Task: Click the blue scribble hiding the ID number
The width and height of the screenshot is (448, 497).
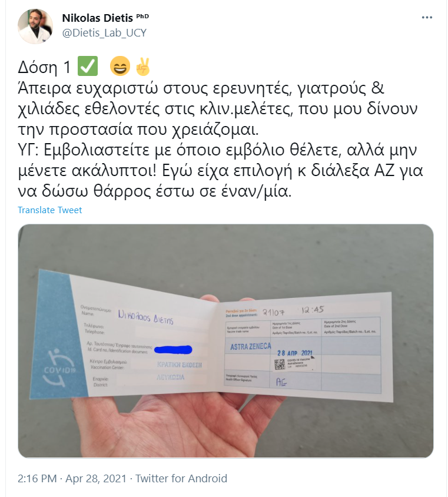Action: (173, 349)
